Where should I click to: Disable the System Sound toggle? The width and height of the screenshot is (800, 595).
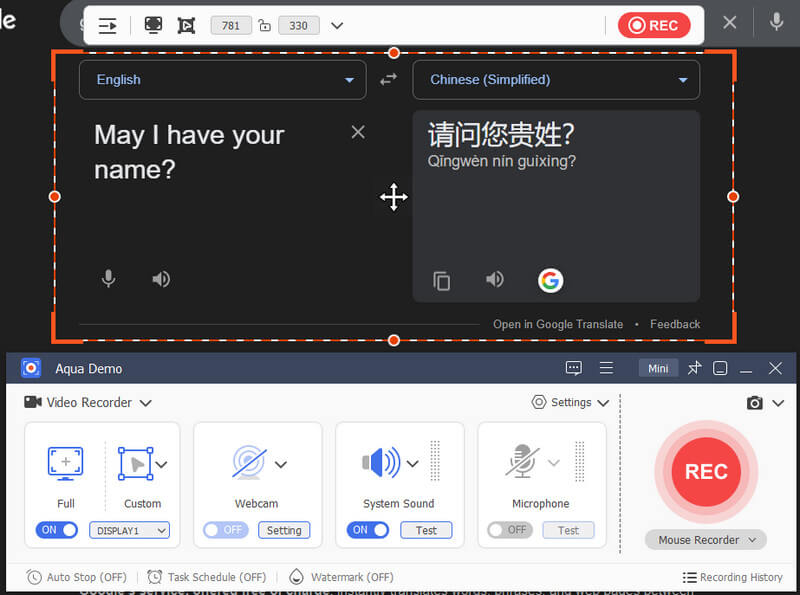click(x=368, y=530)
